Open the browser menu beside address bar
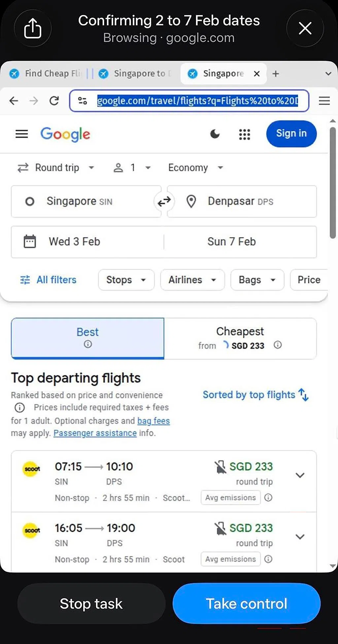 324,100
